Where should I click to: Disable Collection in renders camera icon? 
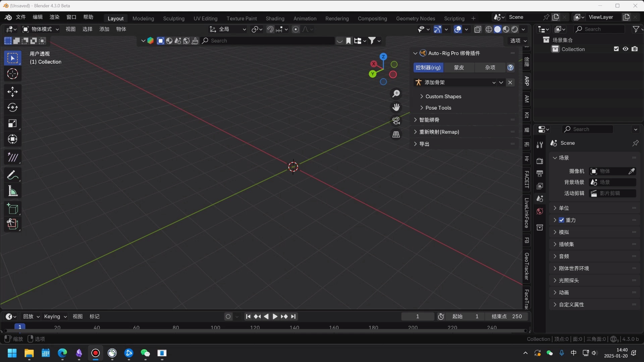coord(635,49)
